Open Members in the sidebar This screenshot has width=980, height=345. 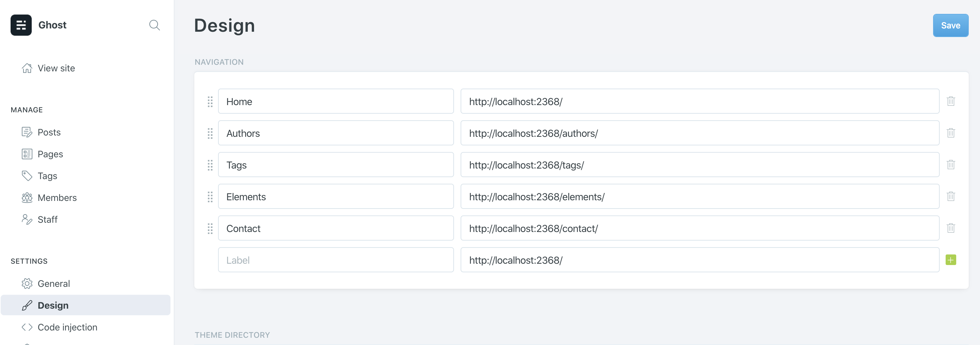coord(57,198)
